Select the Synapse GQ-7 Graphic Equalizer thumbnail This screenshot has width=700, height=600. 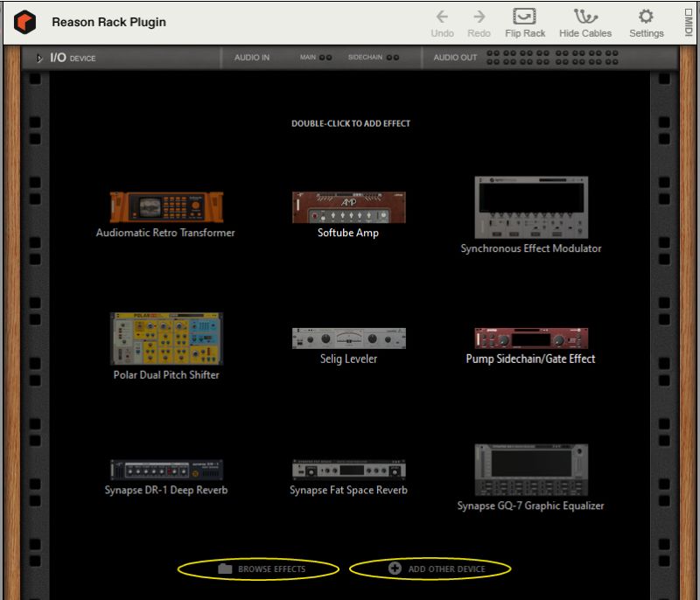click(x=531, y=470)
